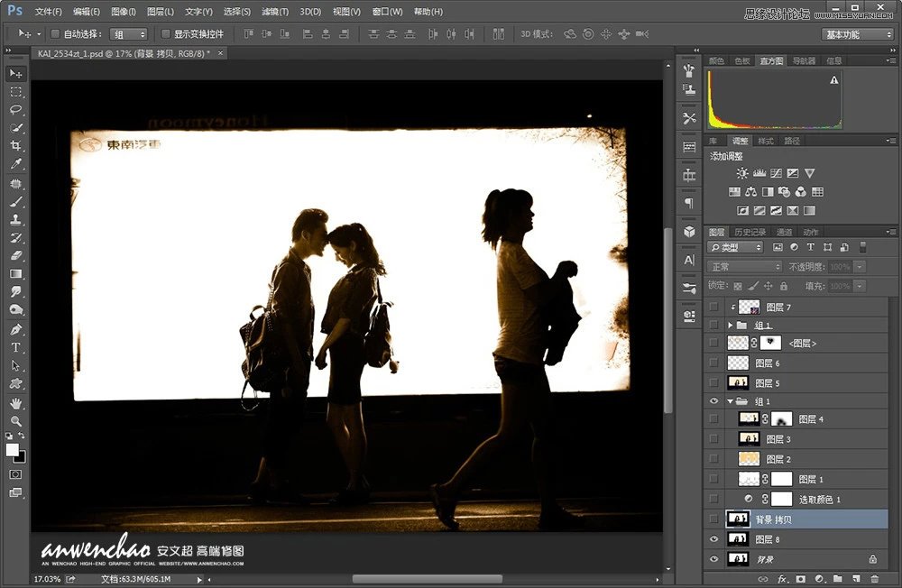Select the Brush tool
The image size is (902, 588).
[x=15, y=202]
